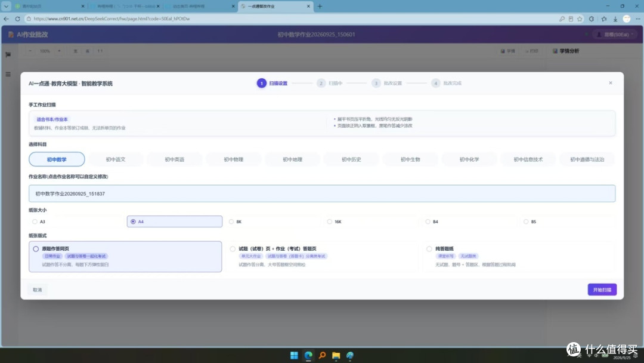Click the password key icon in address bar
This screenshot has height=363, width=644.
pos(562,19)
